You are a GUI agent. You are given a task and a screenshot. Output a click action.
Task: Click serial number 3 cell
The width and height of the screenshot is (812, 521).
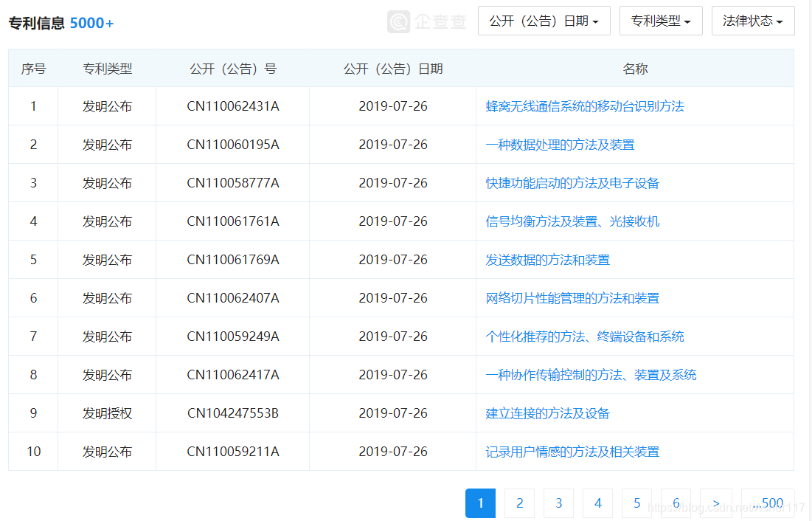[33, 183]
